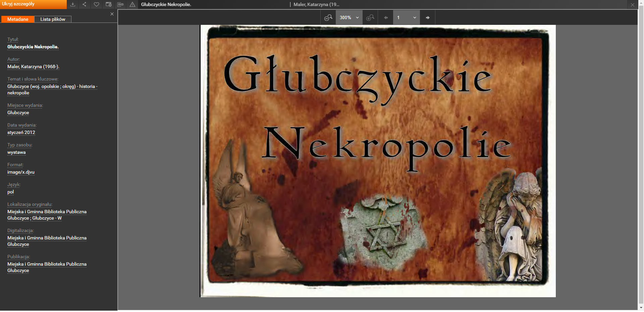The image size is (644, 312).
Task: Click the document cover page image
Action: [x=378, y=161]
